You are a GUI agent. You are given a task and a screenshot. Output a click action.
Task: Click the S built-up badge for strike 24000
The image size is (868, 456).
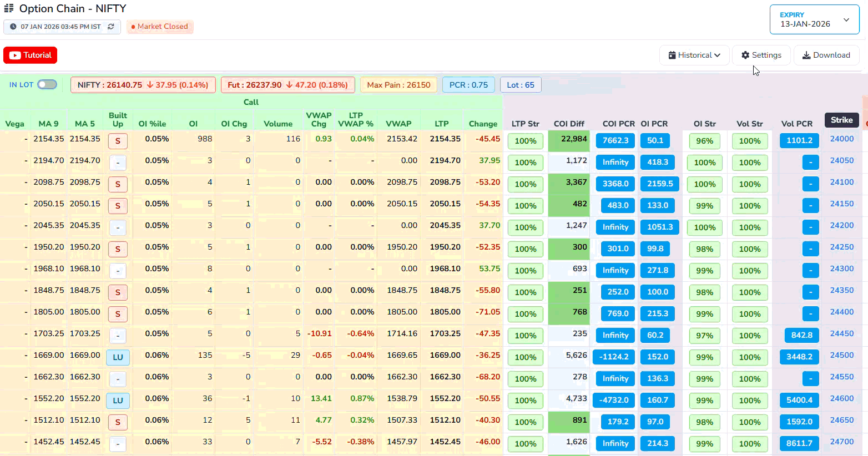(118, 141)
